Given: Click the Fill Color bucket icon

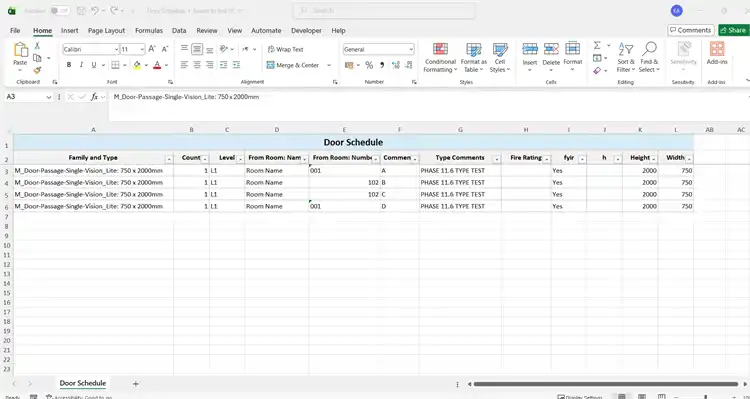Looking at the screenshot, I should coord(137,65).
